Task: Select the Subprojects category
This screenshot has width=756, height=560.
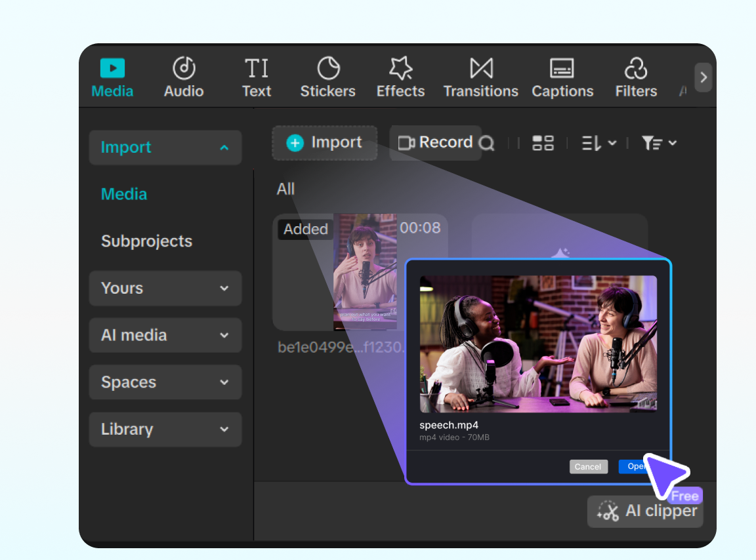Action: pos(146,241)
